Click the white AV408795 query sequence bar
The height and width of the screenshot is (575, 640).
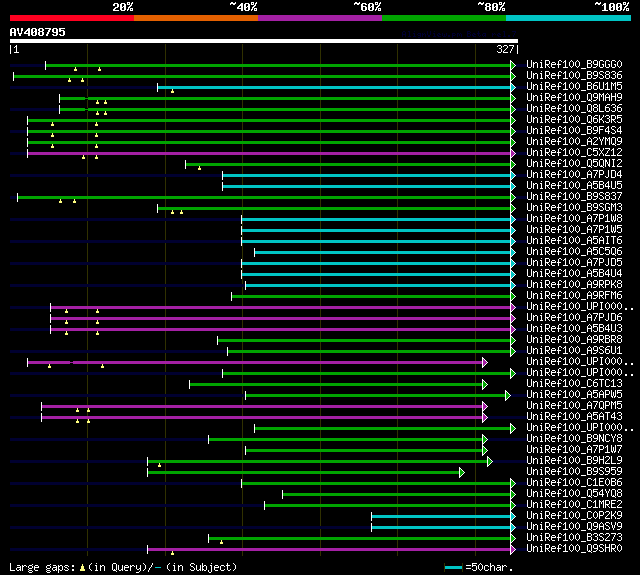pos(264,41)
